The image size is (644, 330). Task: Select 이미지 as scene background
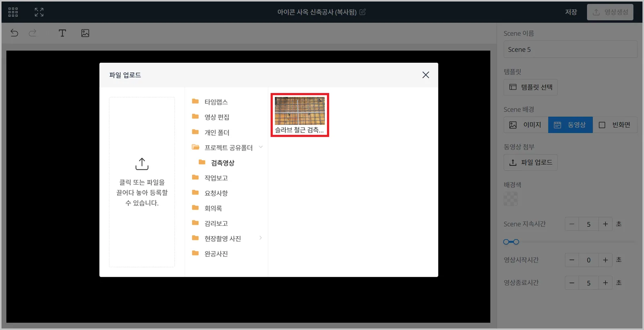tap(526, 125)
